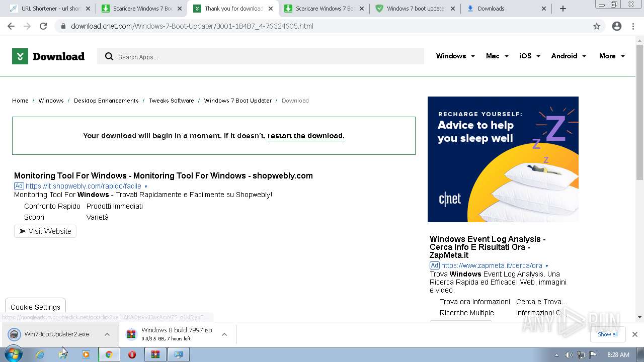Screen dimensions: 644x362
Task: Click the site lock icon in address bar
Action: coord(63,26)
